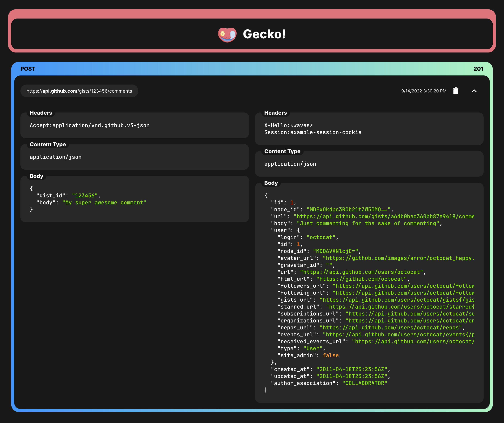Image resolution: width=504 pixels, height=423 pixels.
Task: Click the response Content Type section label
Action: pyautogui.click(x=282, y=151)
